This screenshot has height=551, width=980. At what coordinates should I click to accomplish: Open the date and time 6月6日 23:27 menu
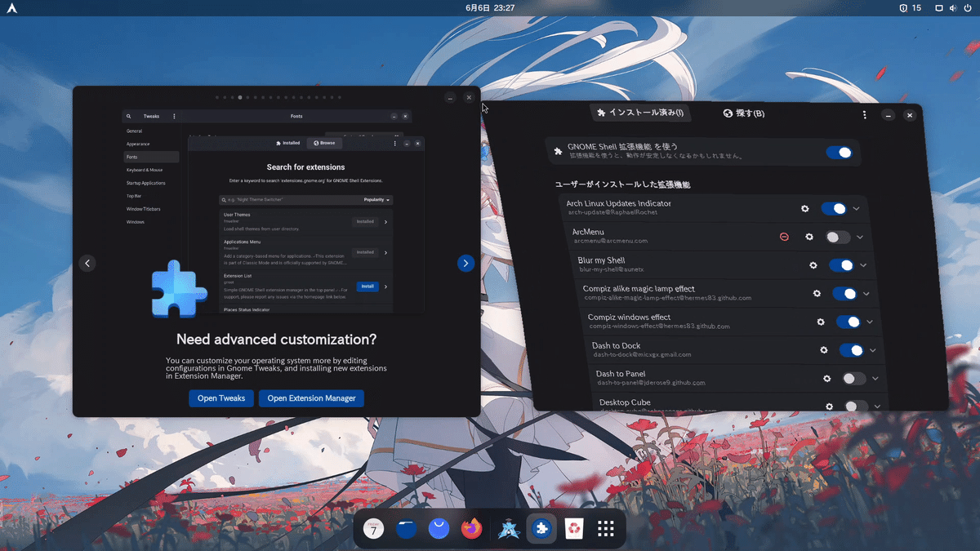point(490,8)
